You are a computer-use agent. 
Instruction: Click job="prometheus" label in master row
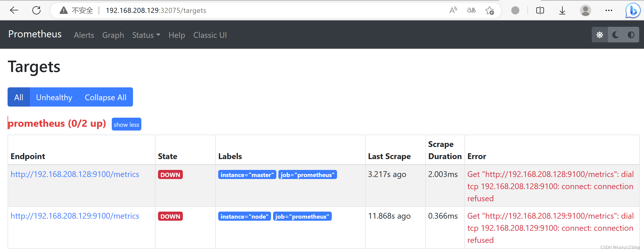[307, 175]
